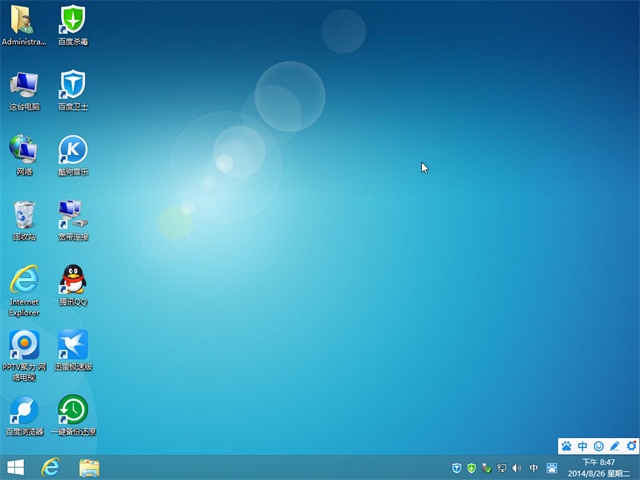Select the 回收站 recycle bin icon
640x480 pixels.
tap(24, 215)
